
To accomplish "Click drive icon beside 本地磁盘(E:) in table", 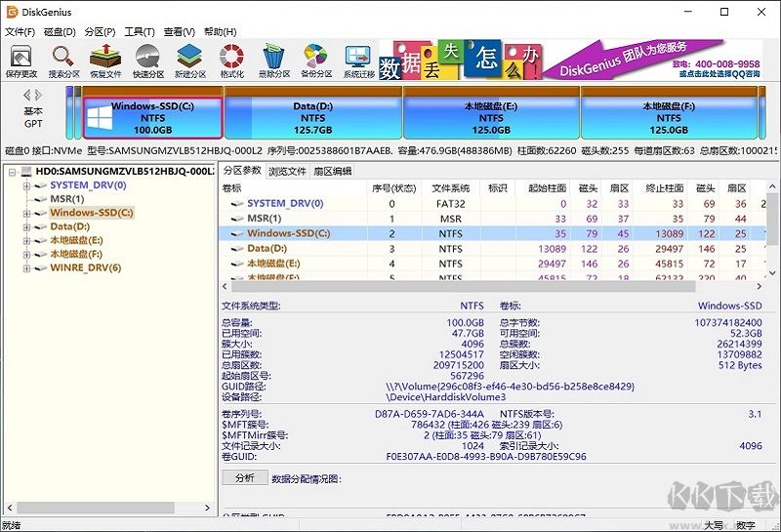I will [x=237, y=263].
